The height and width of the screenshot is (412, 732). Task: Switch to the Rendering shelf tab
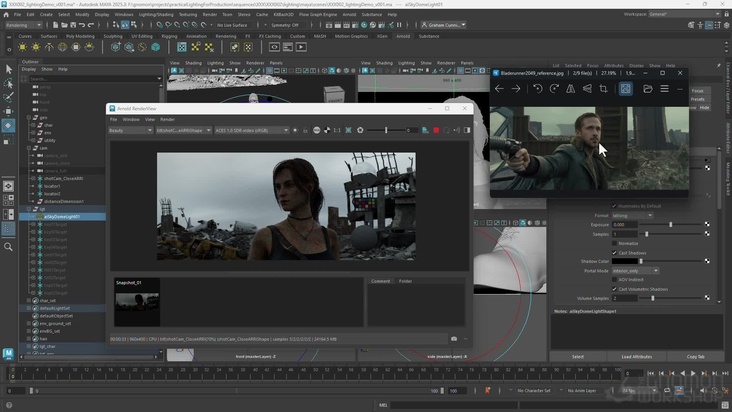[x=226, y=36]
